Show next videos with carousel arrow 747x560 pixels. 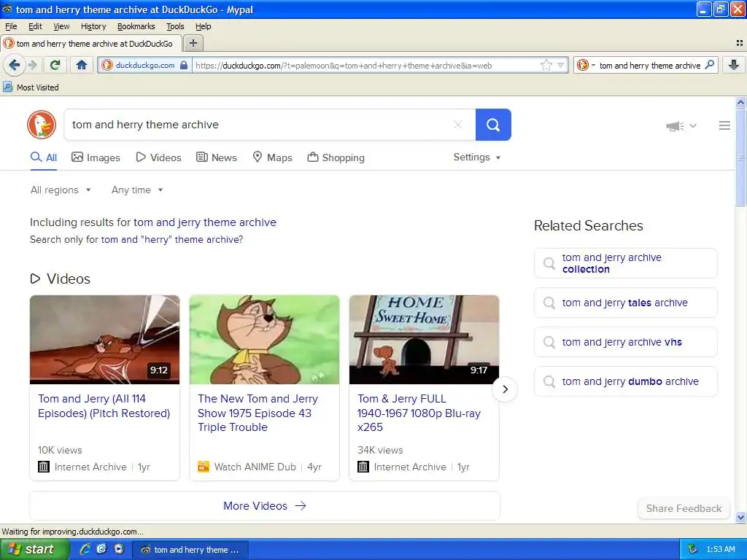coord(505,389)
